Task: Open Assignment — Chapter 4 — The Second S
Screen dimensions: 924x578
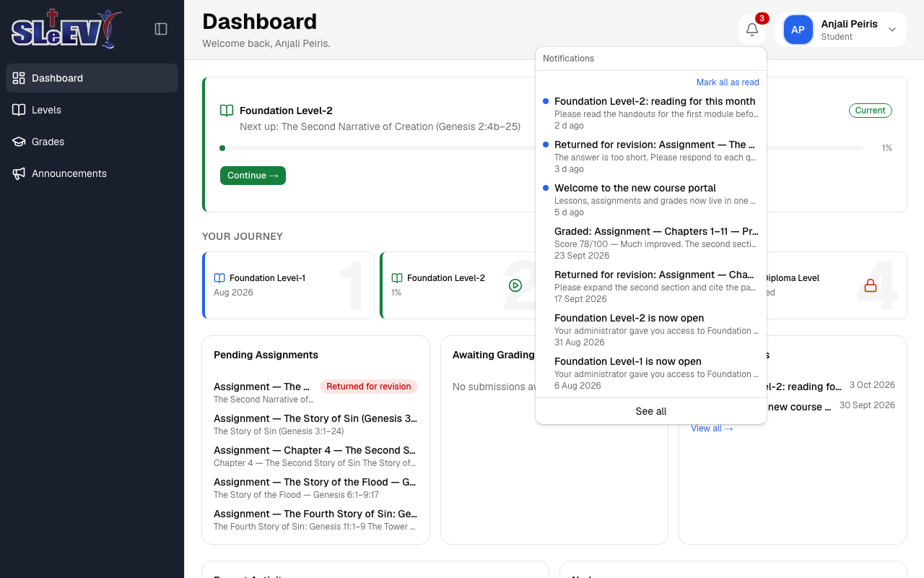Action: (x=315, y=456)
